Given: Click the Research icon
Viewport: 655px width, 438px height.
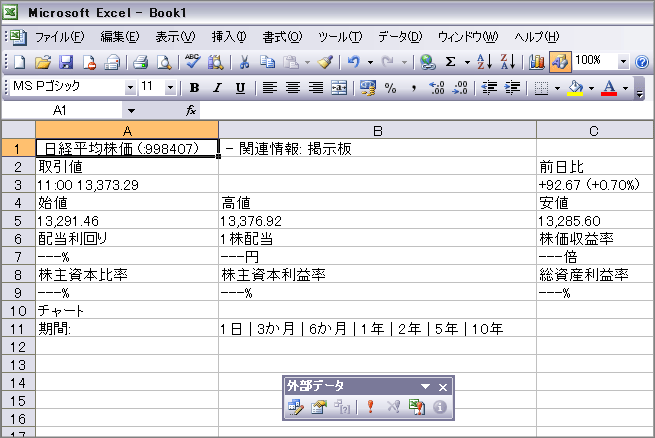Looking at the screenshot, I should pyautogui.click(x=216, y=63).
